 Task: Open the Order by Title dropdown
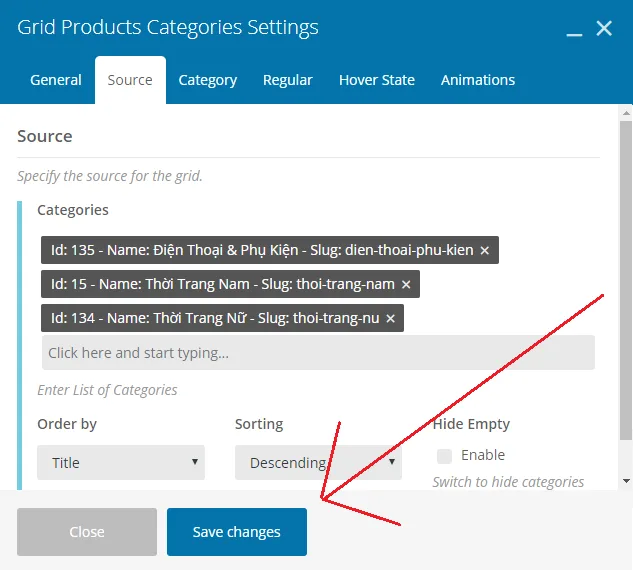[121, 463]
